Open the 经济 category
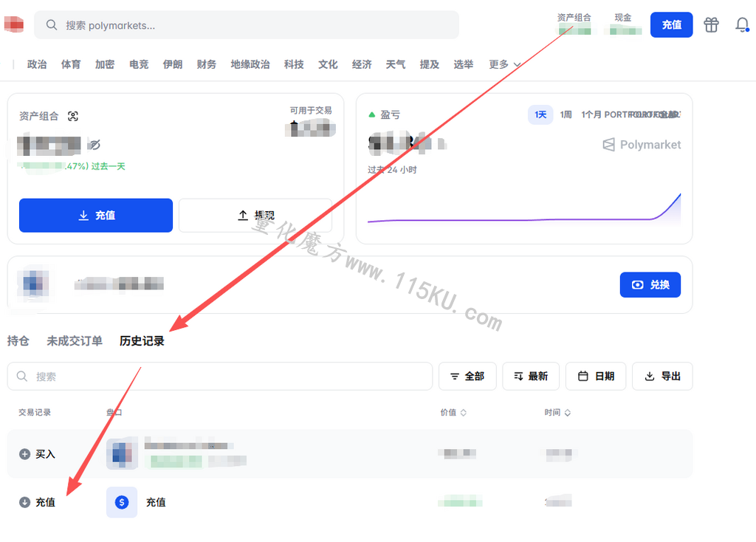The image size is (756, 542). point(362,65)
